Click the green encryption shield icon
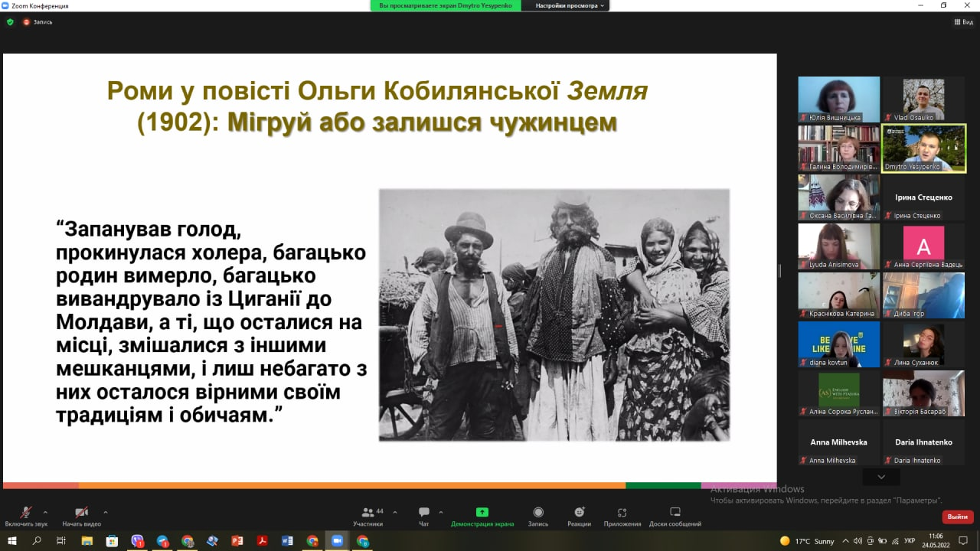 pos(10,22)
